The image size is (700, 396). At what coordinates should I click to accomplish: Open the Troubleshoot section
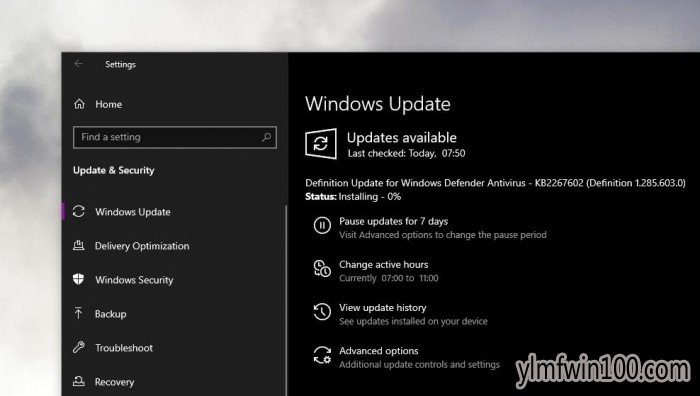coord(124,348)
